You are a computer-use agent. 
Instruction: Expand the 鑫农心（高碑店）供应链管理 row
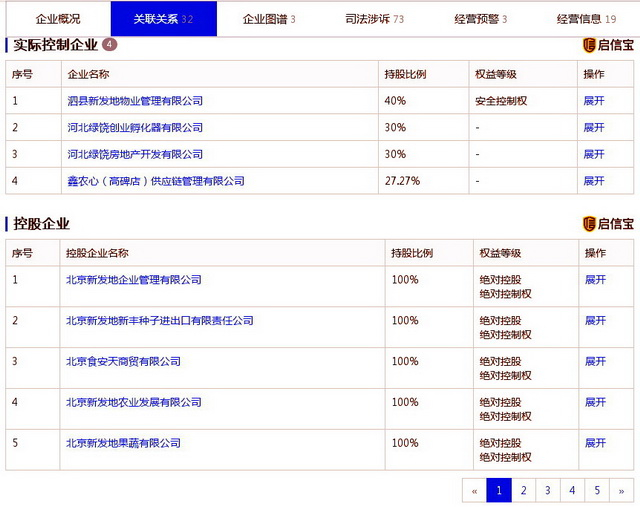click(x=594, y=181)
